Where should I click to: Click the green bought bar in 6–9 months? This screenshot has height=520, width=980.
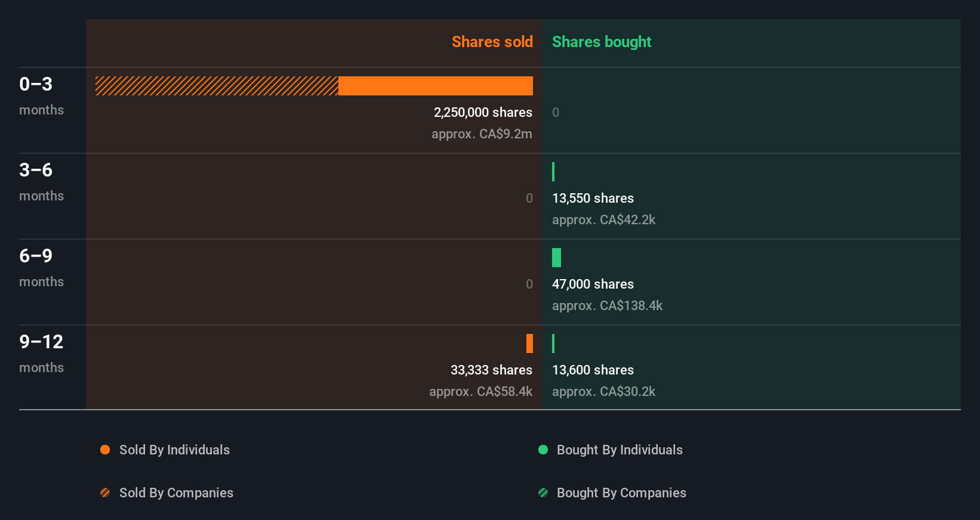556,258
